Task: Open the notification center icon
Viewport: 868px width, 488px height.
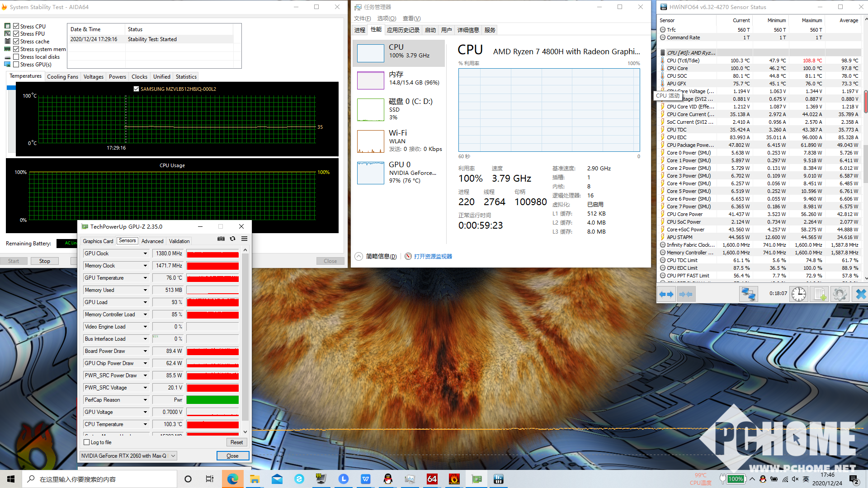Action: pyautogui.click(x=854, y=479)
